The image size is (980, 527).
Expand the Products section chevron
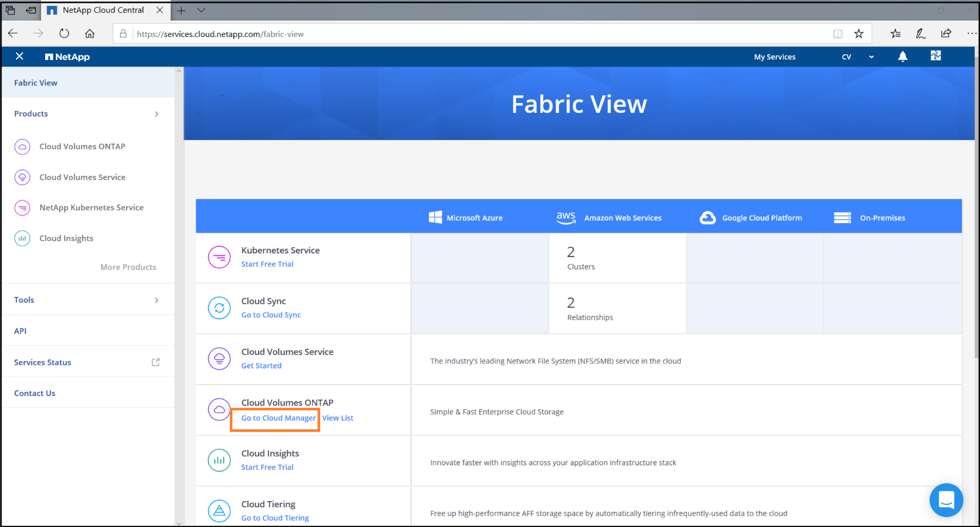point(156,114)
